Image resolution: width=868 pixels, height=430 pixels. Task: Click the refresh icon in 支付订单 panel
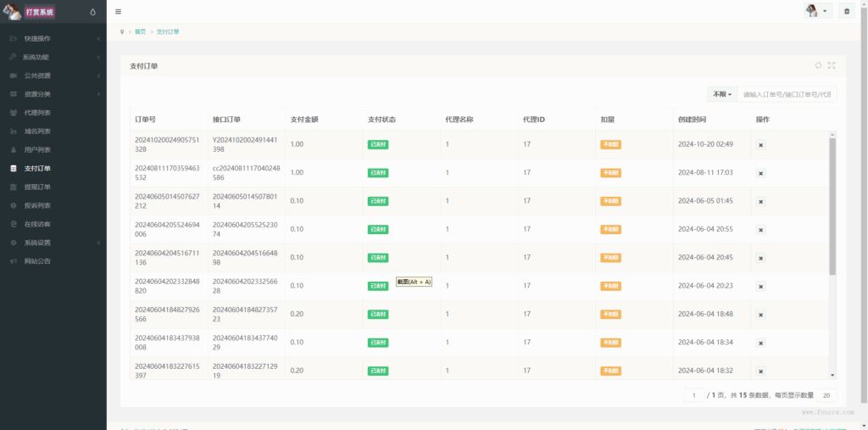[x=818, y=65]
